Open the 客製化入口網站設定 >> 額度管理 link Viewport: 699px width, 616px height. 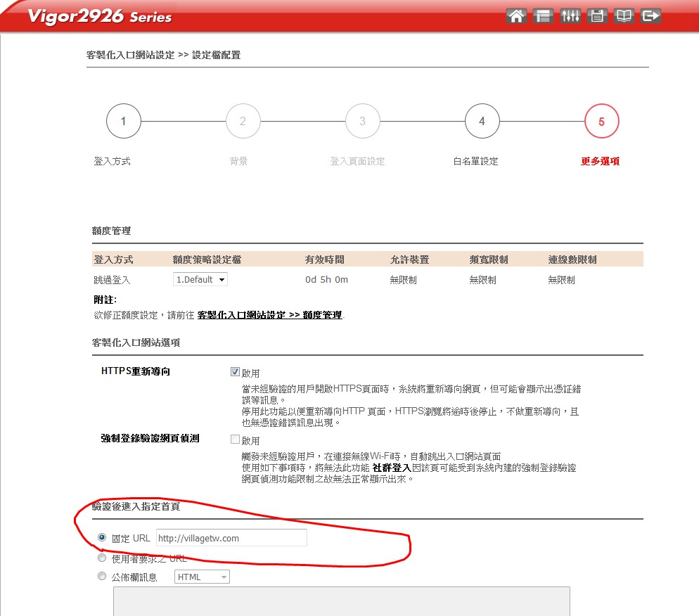pyautogui.click(x=269, y=316)
